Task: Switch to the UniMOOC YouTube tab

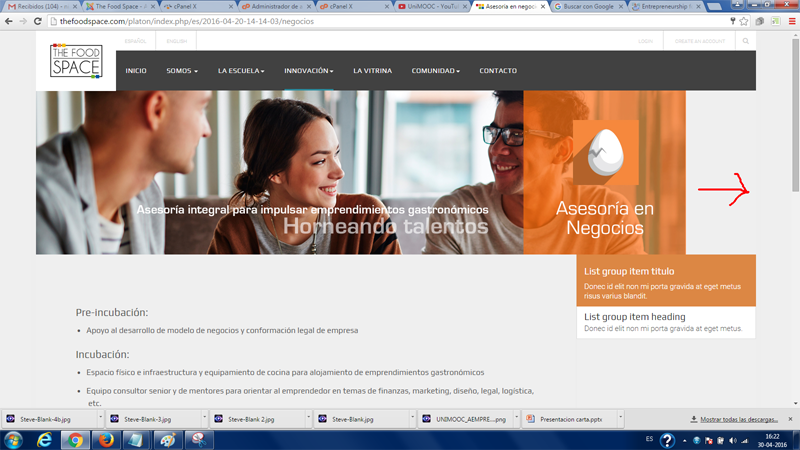Action: click(432, 7)
